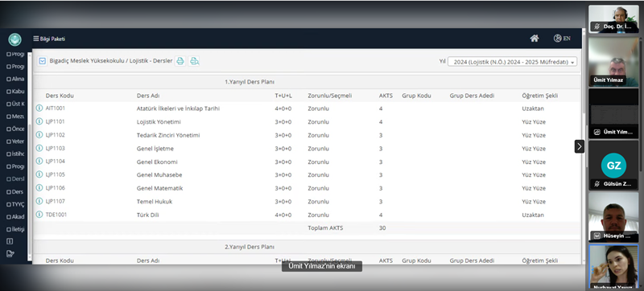This screenshot has height=291, width=644.
Task: Collapse the breadcrumb expander before Bigadiç
Action: (42, 61)
